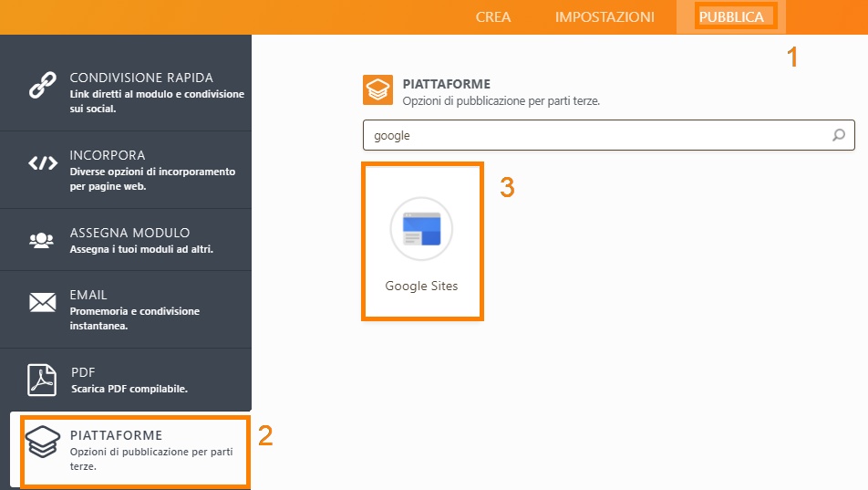Select the PDF section title
The width and height of the screenshot is (868, 490).
tap(83, 372)
